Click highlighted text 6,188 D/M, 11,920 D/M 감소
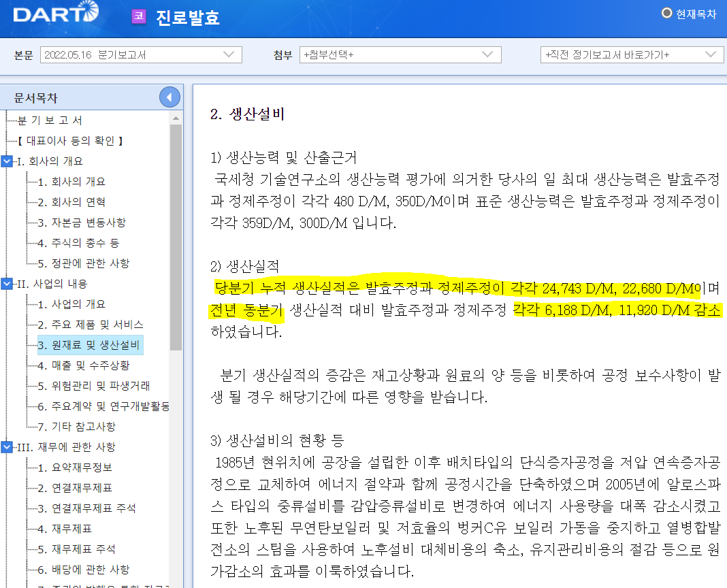Screen dimensions: 727x588 [632, 310]
